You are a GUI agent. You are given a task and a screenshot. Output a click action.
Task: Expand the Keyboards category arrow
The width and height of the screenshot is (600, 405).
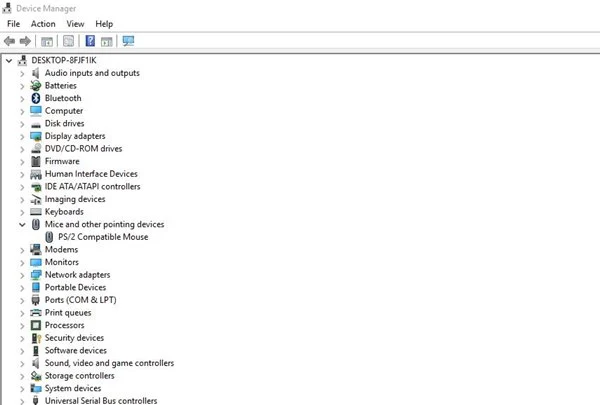(22, 212)
